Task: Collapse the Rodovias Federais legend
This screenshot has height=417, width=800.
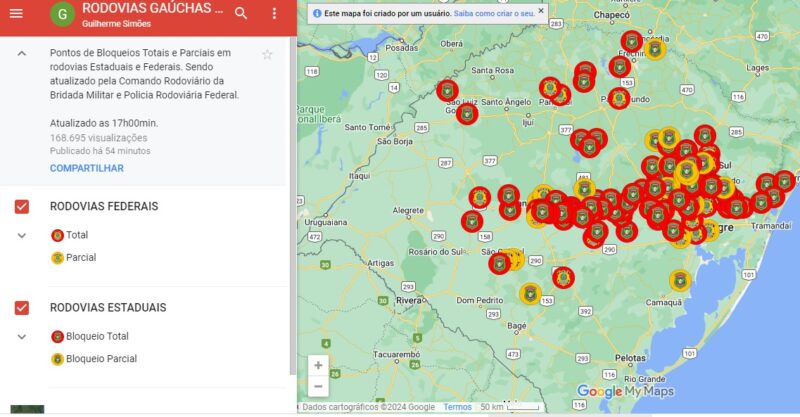Action: pos(22,235)
